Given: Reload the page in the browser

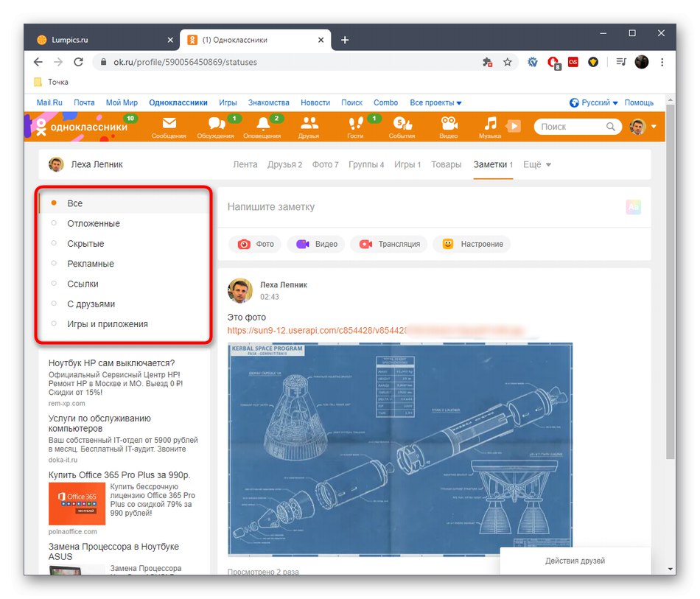Looking at the screenshot, I should [79, 62].
